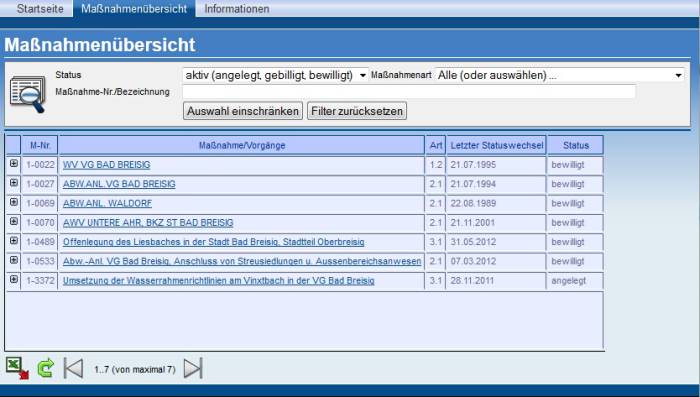The image size is (700, 397).
Task: Click the search document magnifier icon
Action: click(x=28, y=95)
